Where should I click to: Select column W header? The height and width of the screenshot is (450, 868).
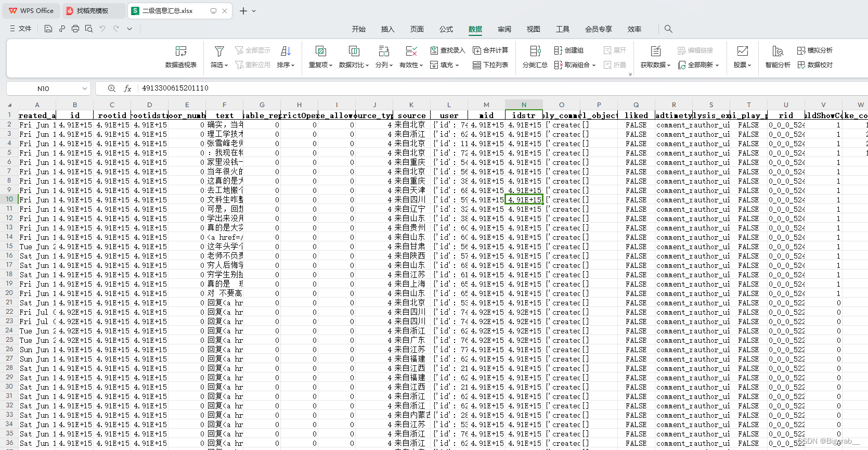click(861, 105)
